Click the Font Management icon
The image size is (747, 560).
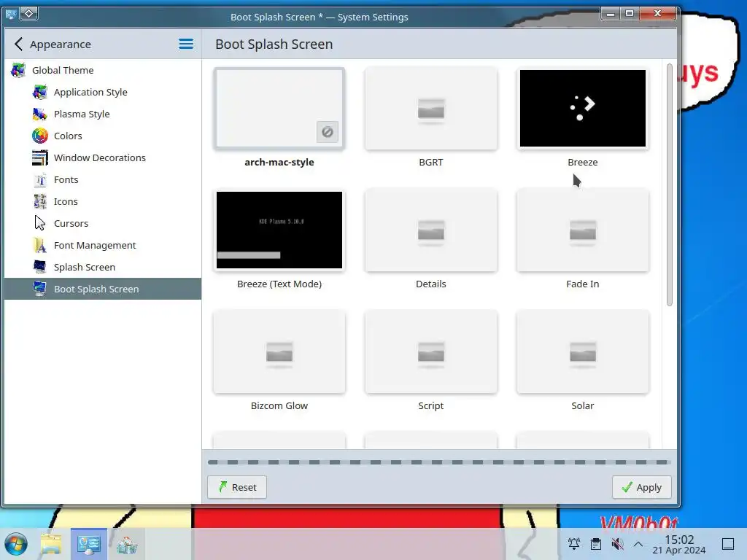40,245
